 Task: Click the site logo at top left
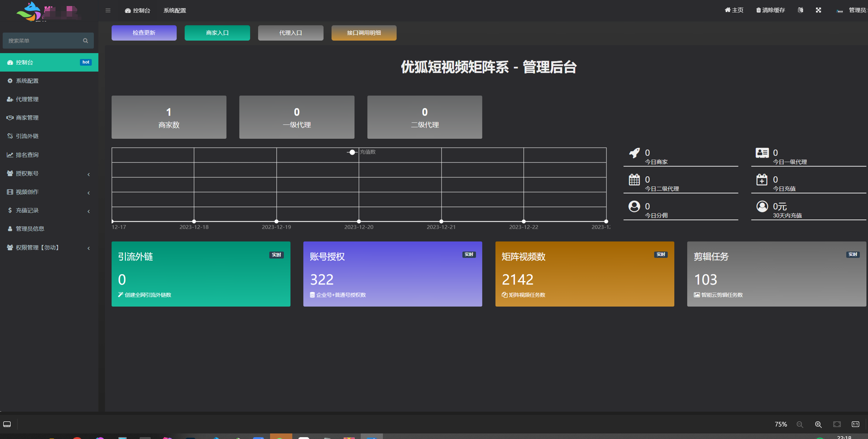tap(49, 11)
